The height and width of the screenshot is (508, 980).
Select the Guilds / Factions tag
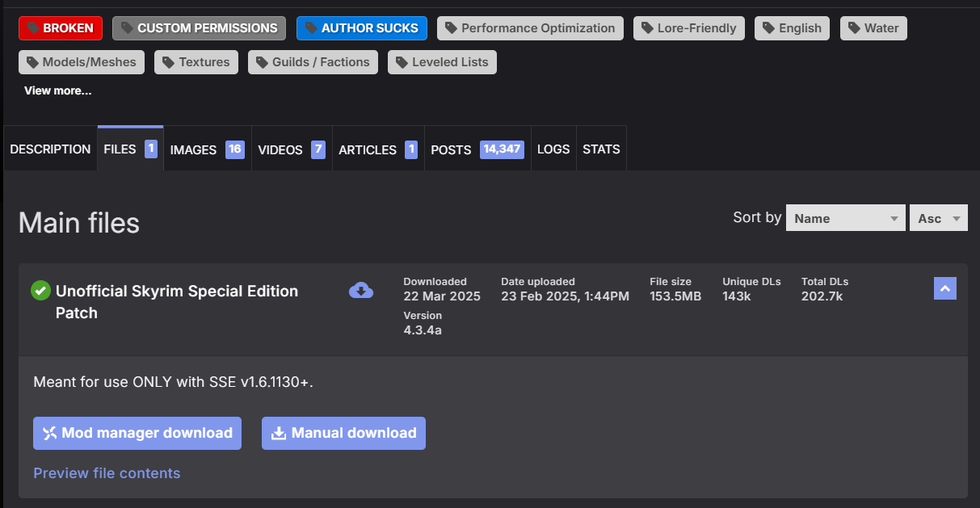tap(313, 62)
